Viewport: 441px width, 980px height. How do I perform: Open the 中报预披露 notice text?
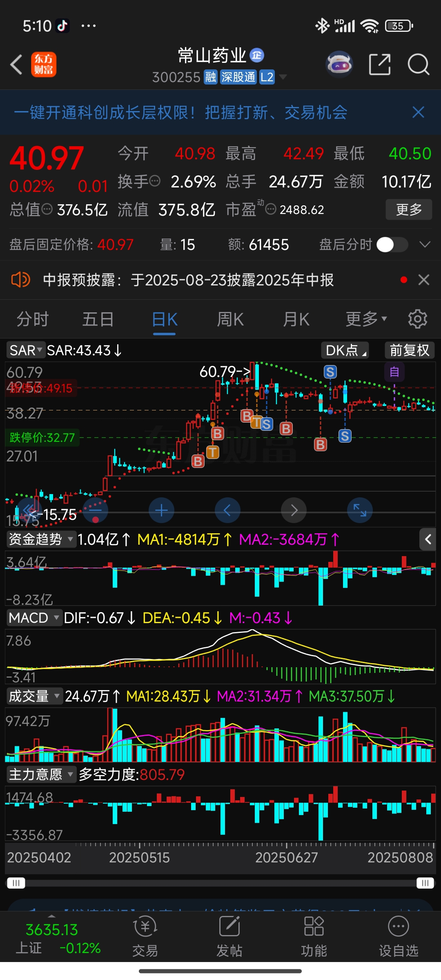tap(188, 280)
